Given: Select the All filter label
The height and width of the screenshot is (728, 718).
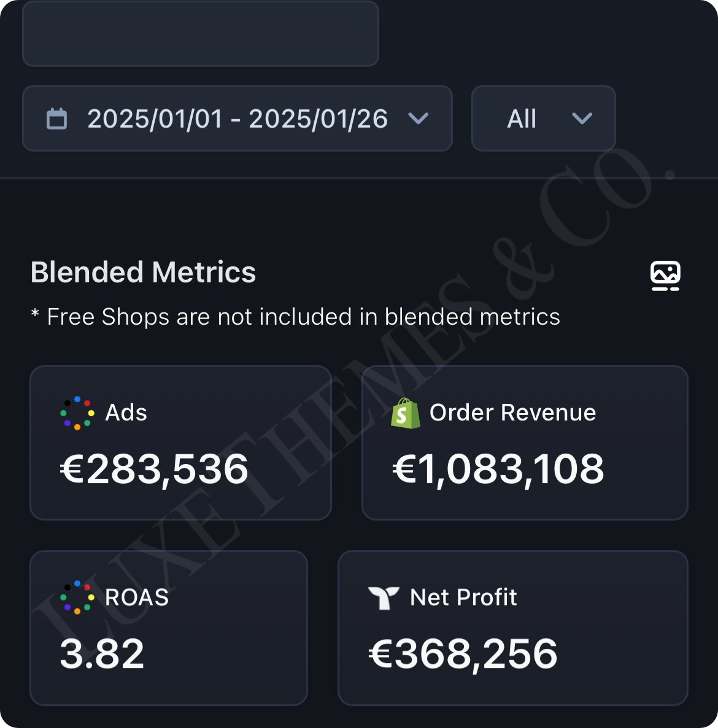Looking at the screenshot, I should coord(522,118).
